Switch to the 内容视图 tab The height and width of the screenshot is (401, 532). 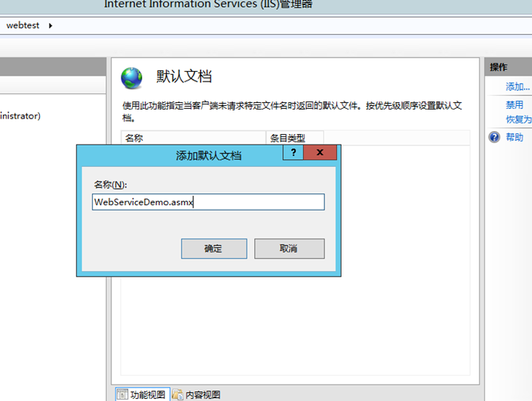pyautogui.click(x=196, y=394)
